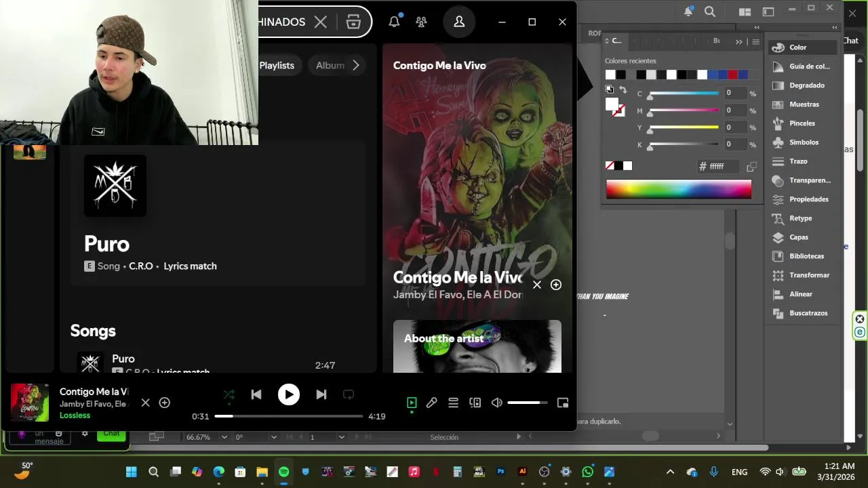The image size is (868, 488).
Task: Open the Guía de color panel
Action: [802, 66]
